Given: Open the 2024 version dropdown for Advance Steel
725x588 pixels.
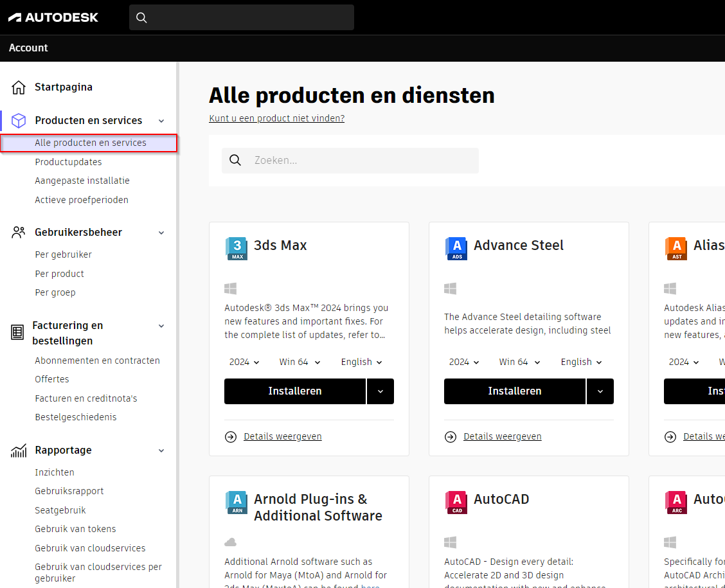Looking at the screenshot, I should (x=464, y=362).
